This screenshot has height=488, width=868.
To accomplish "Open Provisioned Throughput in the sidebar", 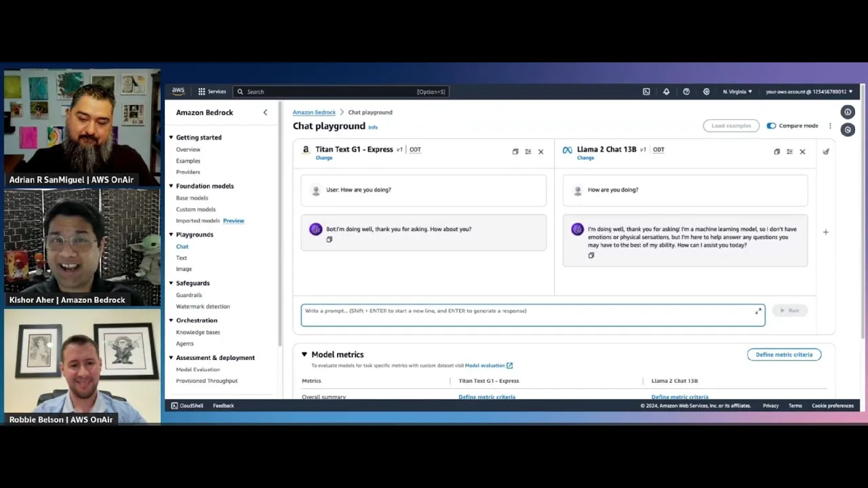I will (207, 381).
